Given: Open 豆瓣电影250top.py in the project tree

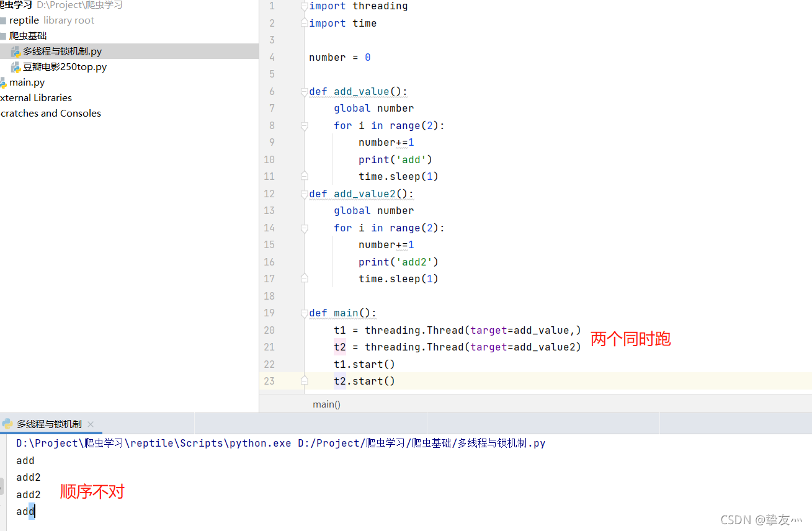Looking at the screenshot, I should [65, 67].
